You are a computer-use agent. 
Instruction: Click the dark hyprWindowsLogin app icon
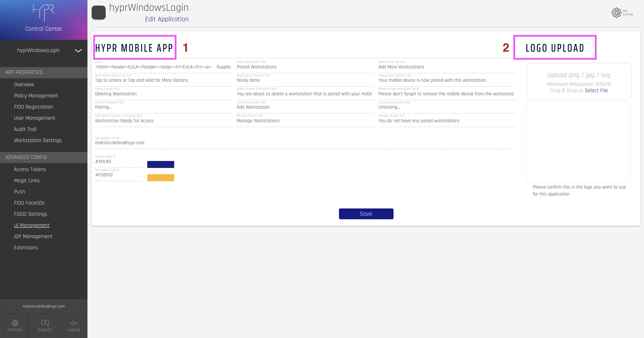point(98,12)
